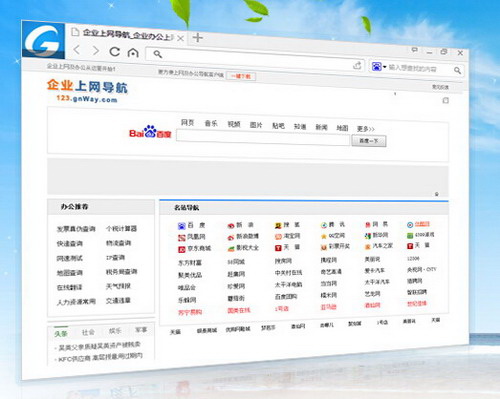Open the 交通违章 link

(118, 300)
